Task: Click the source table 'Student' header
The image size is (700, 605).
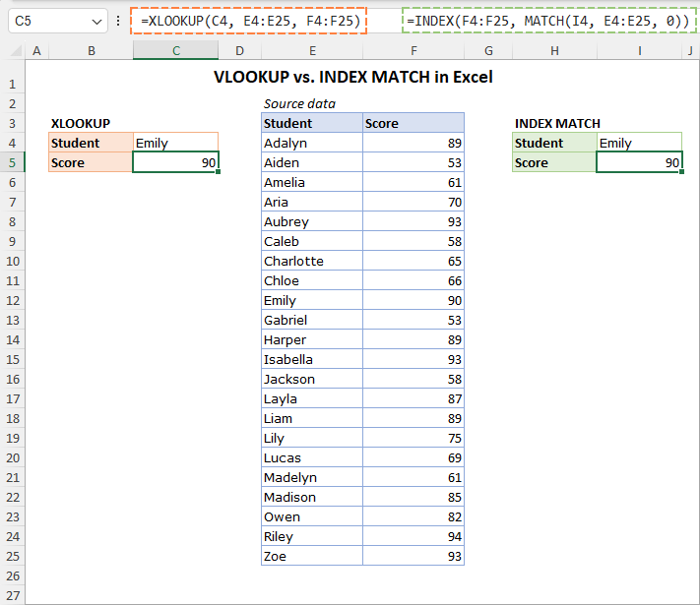Action: 312,123
